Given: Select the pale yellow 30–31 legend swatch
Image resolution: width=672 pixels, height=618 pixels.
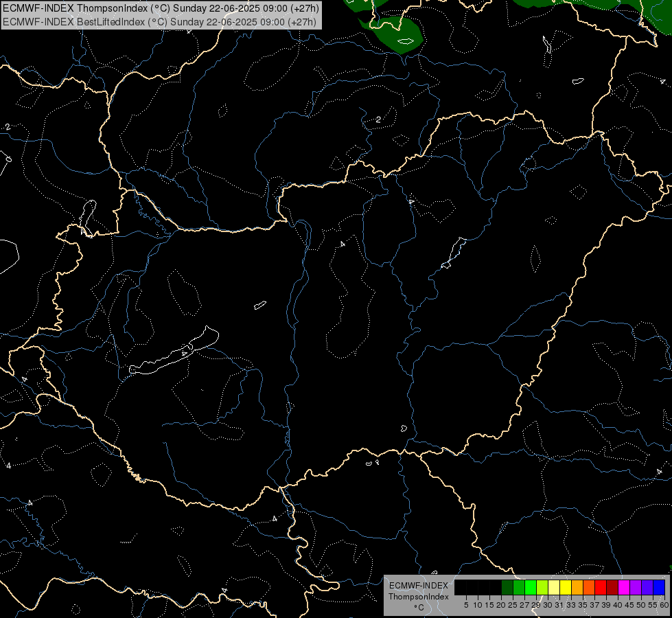Looking at the screenshot, I should (554, 587).
